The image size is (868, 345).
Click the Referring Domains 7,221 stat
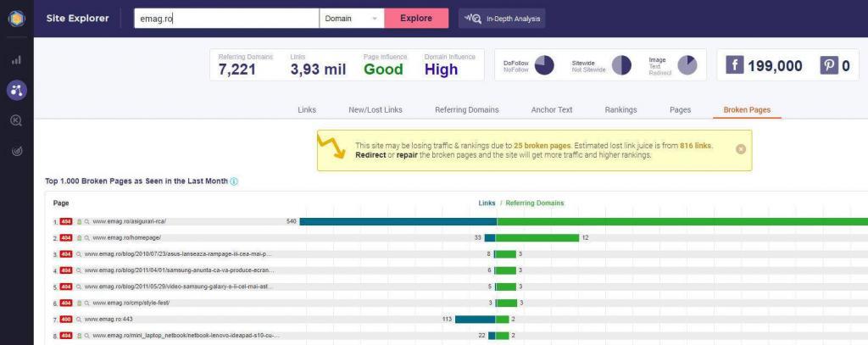245,64
